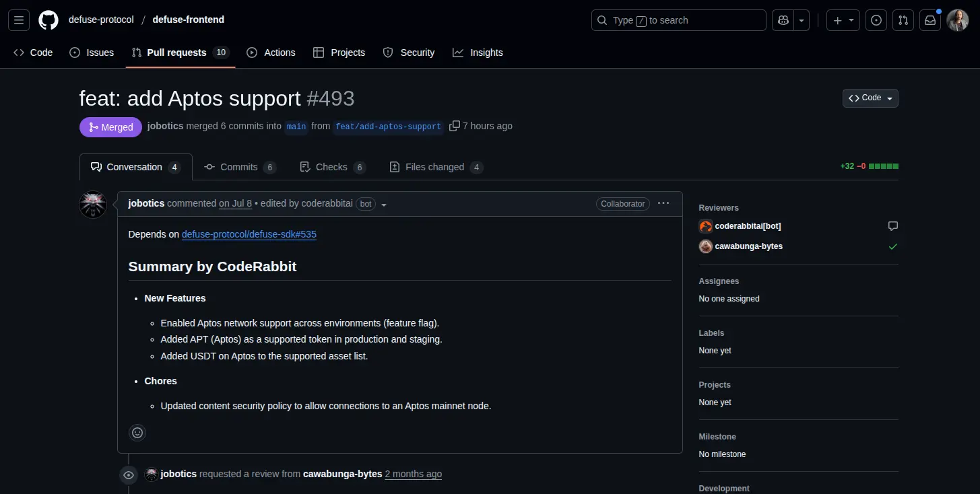Switch to the Issues repository tab
The height and width of the screenshot is (494, 980).
click(92, 52)
